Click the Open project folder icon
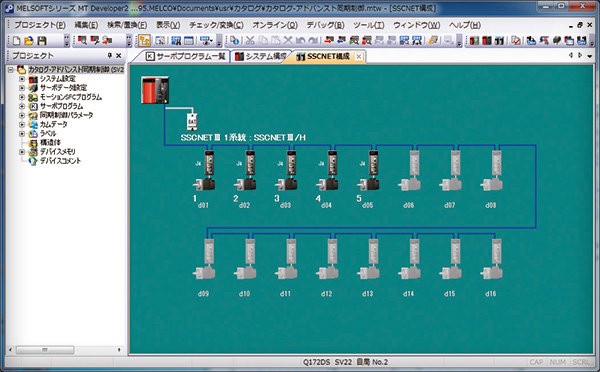Image resolution: width=600 pixels, height=372 pixels. [x=29, y=41]
